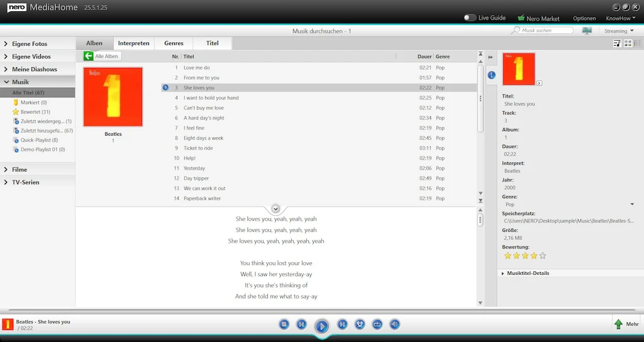Open the lyrics pane options dots
The image size is (644, 342).
[480, 220]
